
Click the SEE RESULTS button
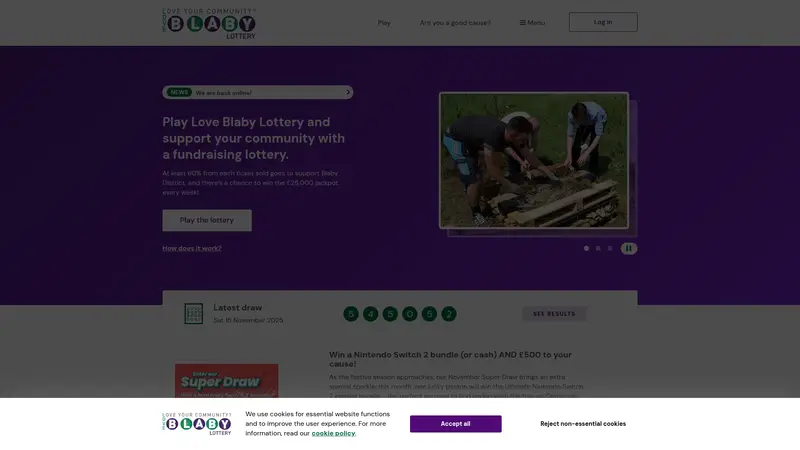554,314
